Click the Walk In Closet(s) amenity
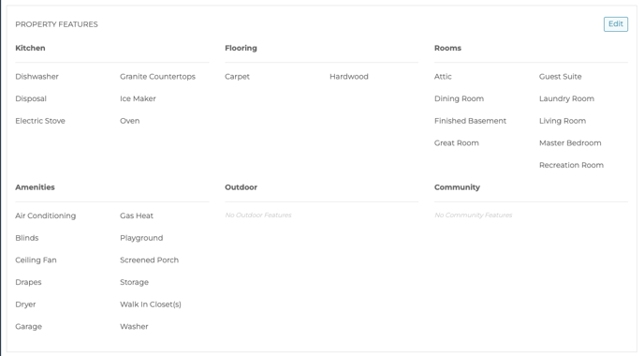The height and width of the screenshot is (356, 644). 151,304
